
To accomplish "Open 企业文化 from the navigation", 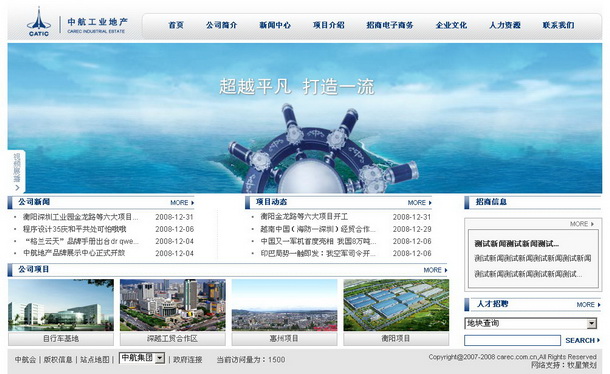I will pos(451,25).
